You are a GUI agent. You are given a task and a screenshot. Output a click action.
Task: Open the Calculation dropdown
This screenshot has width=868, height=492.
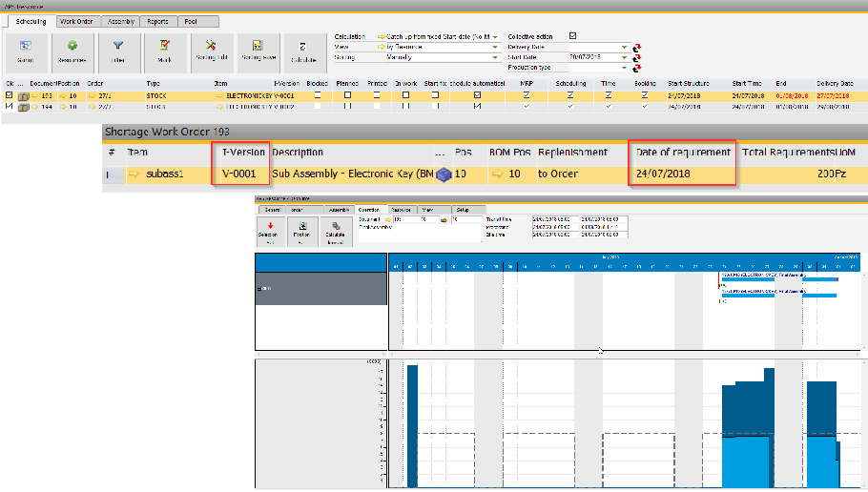[x=495, y=37]
